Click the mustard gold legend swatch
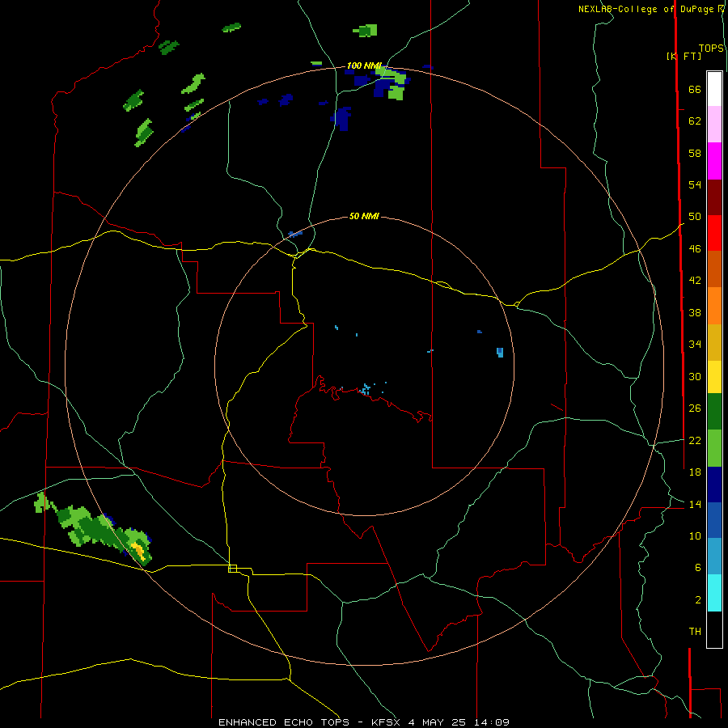Screen dimensions: 728x728 (x=714, y=342)
